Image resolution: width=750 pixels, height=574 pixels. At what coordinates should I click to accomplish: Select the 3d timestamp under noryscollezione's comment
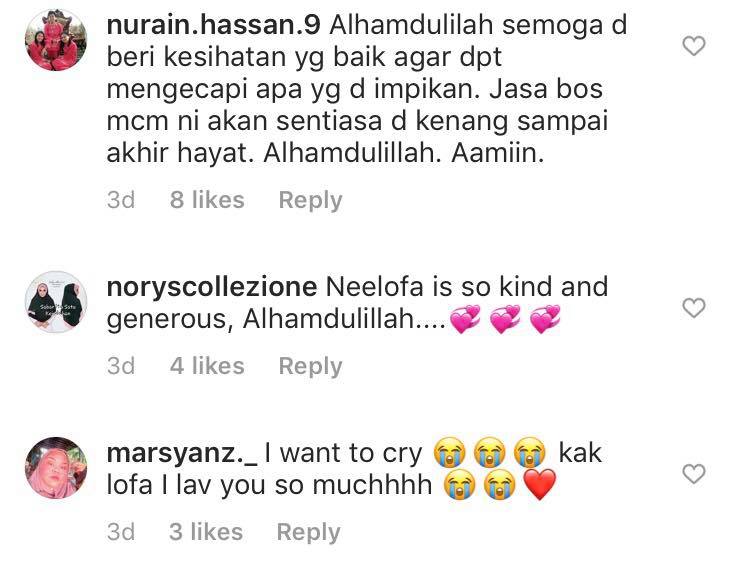[x=121, y=366]
